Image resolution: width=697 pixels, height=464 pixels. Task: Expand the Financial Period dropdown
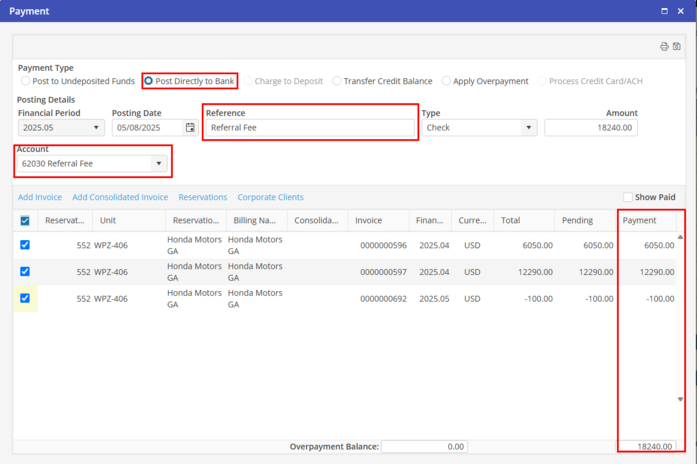click(x=97, y=128)
